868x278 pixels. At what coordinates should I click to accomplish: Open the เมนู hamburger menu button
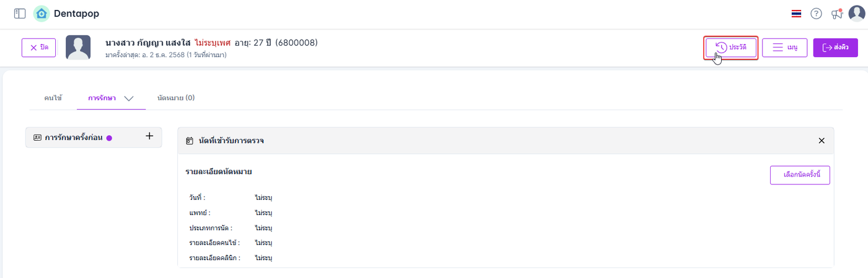pyautogui.click(x=784, y=48)
